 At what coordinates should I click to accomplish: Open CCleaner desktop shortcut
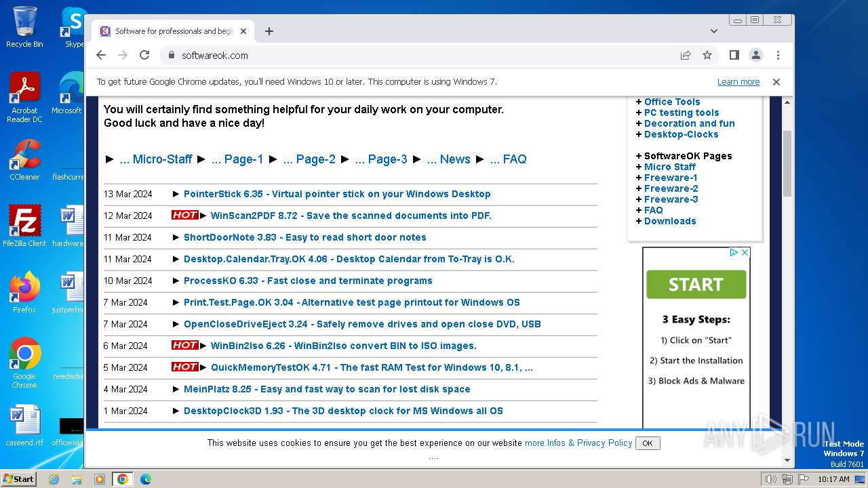coord(24,160)
